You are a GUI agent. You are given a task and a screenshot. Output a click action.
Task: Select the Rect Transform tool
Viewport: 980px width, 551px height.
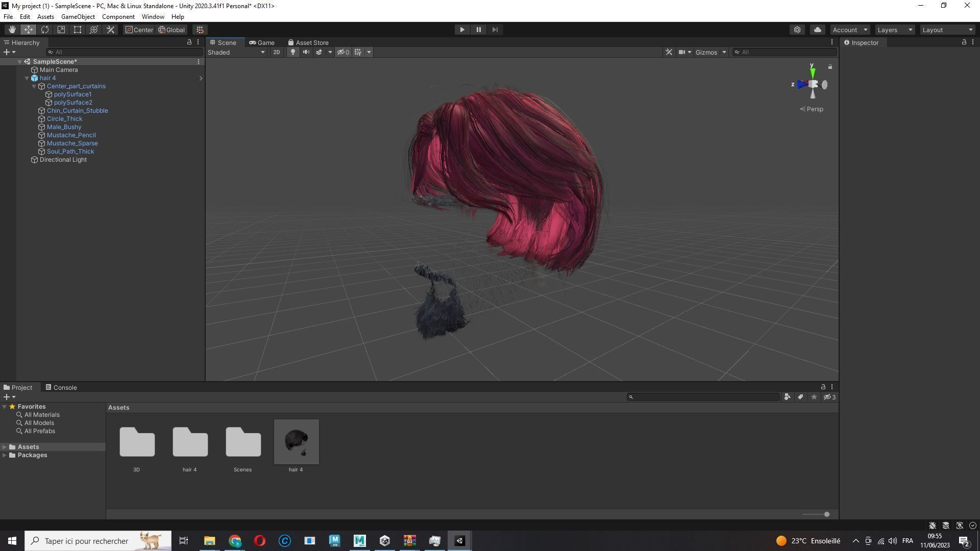tap(78, 30)
